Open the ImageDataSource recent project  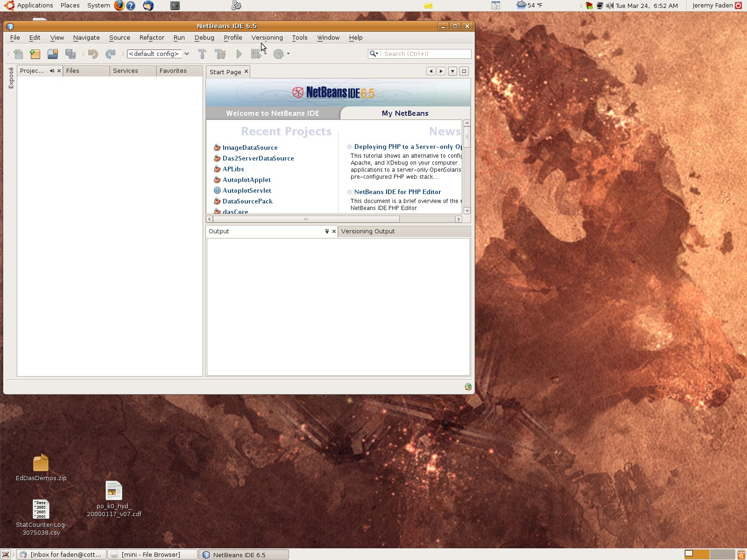(250, 147)
